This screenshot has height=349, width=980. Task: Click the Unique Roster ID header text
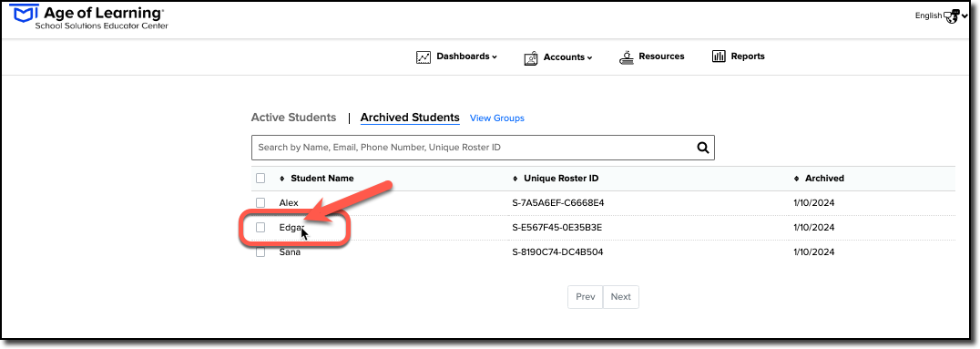click(x=561, y=179)
